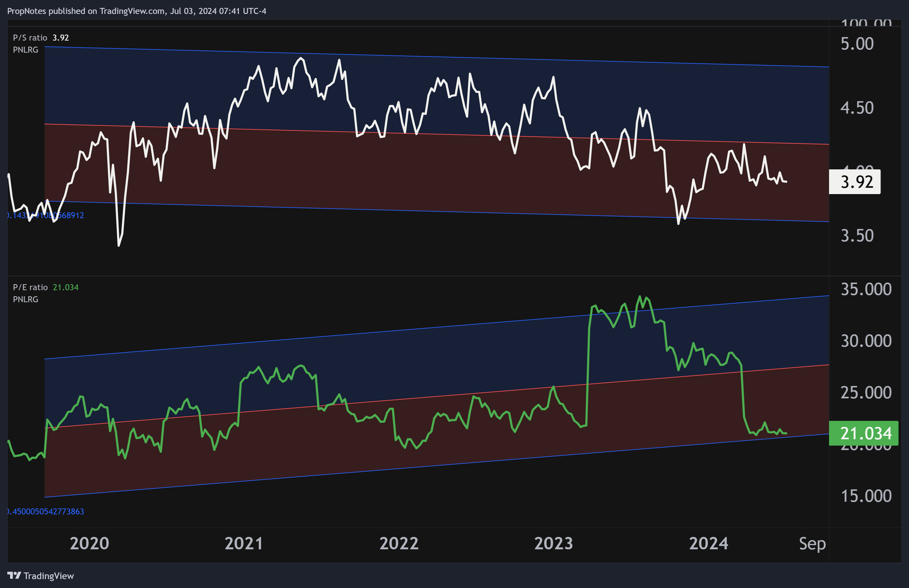Click the PropNotes published header text
Image resolution: width=909 pixels, height=588 pixels.
pos(136,11)
